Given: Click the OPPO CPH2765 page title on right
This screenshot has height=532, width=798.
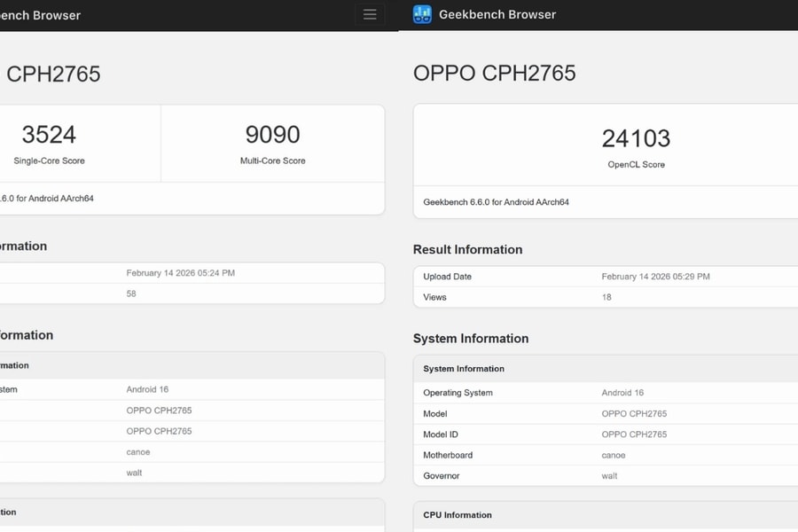Looking at the screenshot, I should click(x=494, y=74).
